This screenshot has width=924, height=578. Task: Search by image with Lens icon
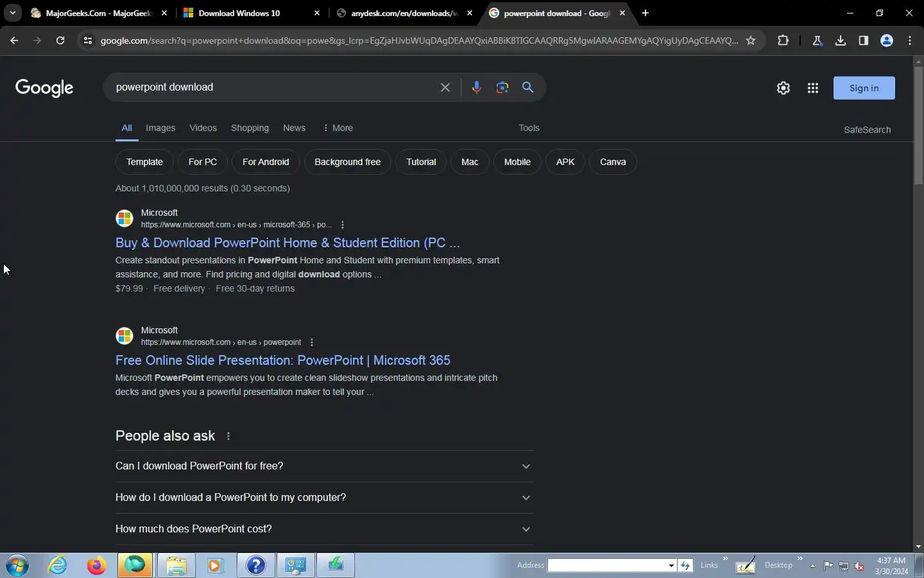coord(502,87)
